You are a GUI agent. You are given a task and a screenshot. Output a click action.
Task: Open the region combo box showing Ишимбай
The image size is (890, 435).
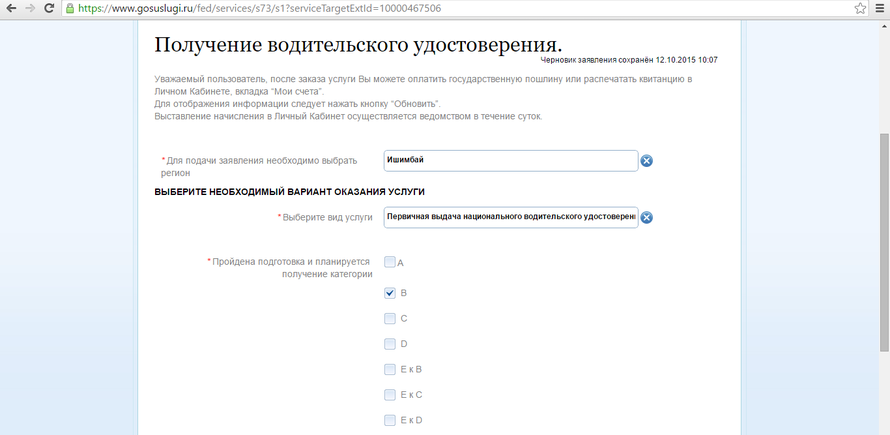(510, 161)
